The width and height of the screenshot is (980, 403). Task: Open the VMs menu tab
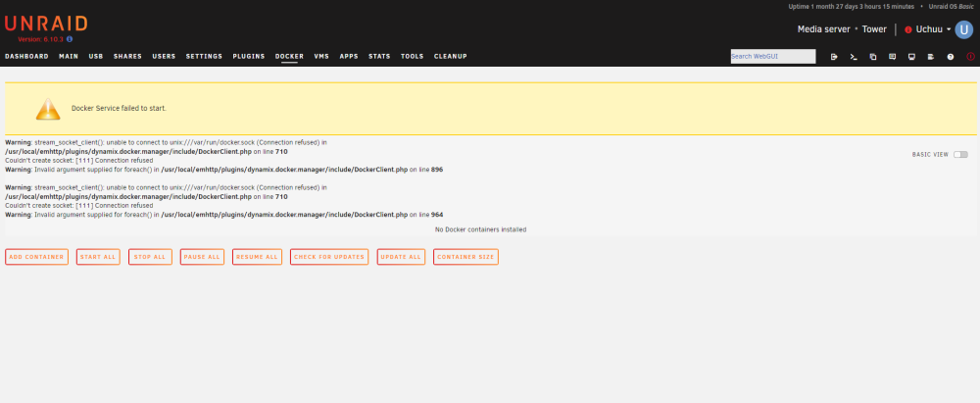321,56
